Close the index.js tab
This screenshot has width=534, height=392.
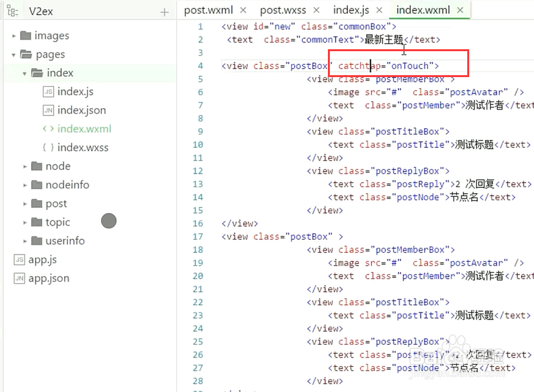pyautogui.click(x=379, y=10)
